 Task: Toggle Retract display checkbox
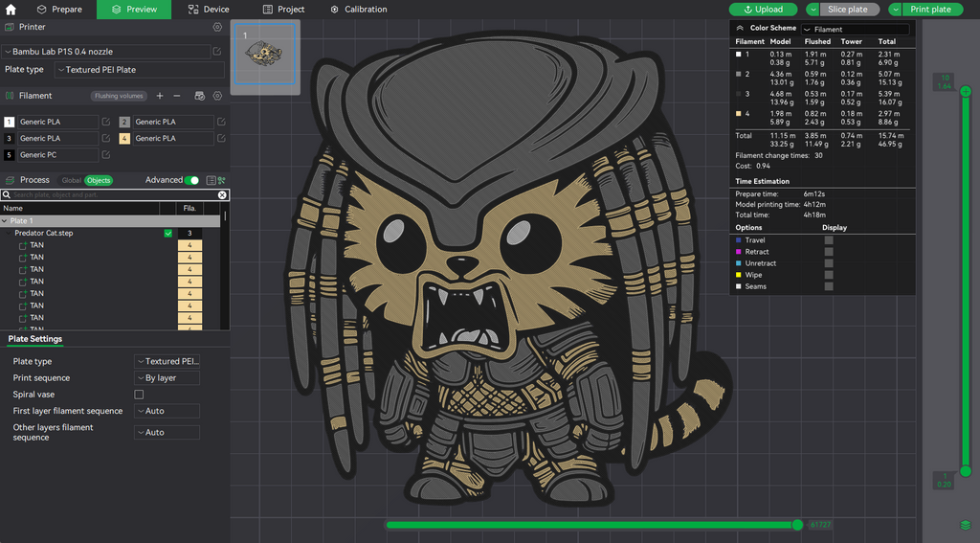pos(829,252)
